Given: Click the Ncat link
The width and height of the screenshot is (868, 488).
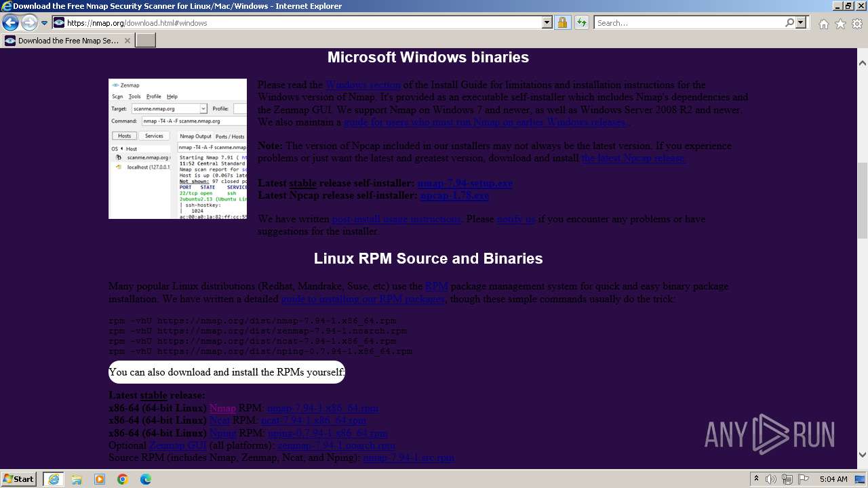Looking at the screenshot, I should tap(220, 420).
